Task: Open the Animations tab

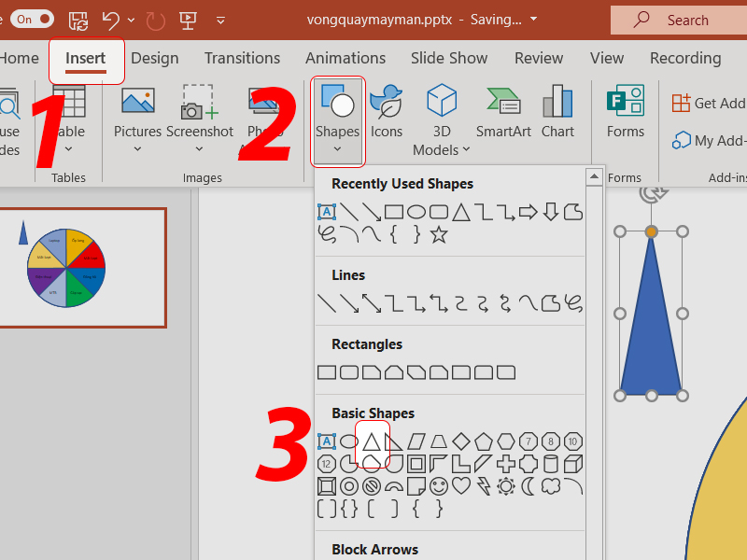Action: [x=345, y=58]
